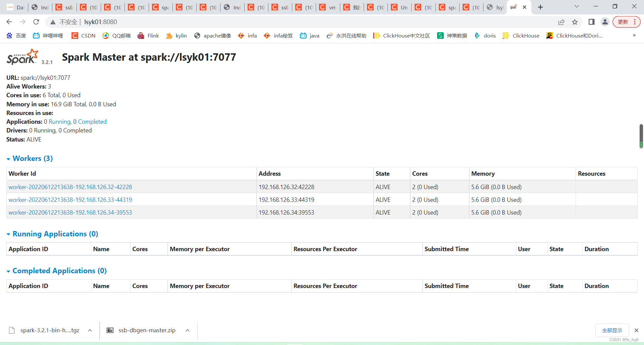Viewport: 644px width, 345px height.
Task: Open downloaded ssb-dbgen-master.zip file
Action: 142,330
